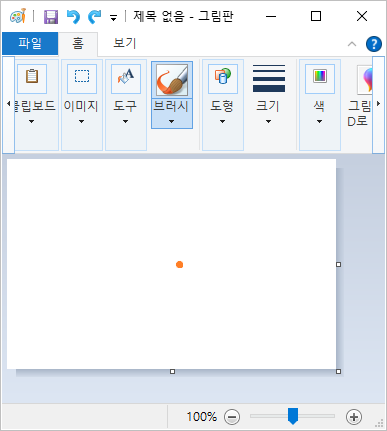Click the canvas bottom-edge resize handle
This screenshot has height=431, width=387.
pos(172,371)
